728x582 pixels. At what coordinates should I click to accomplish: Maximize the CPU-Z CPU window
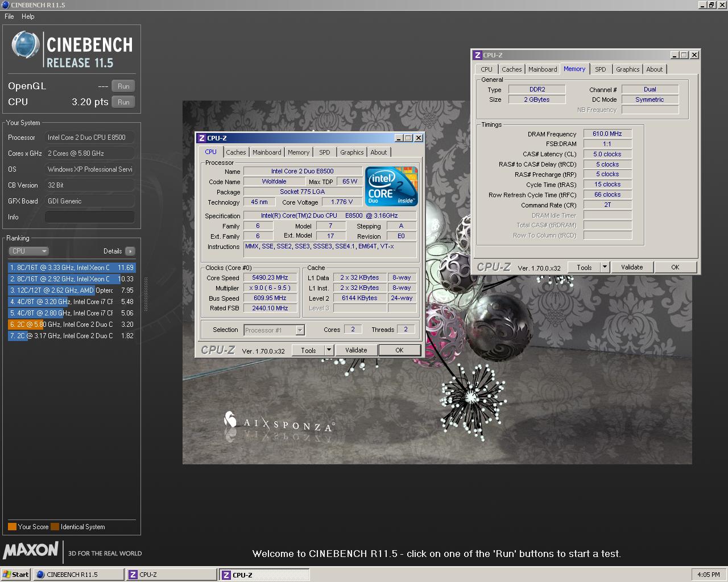pos(408,138)
